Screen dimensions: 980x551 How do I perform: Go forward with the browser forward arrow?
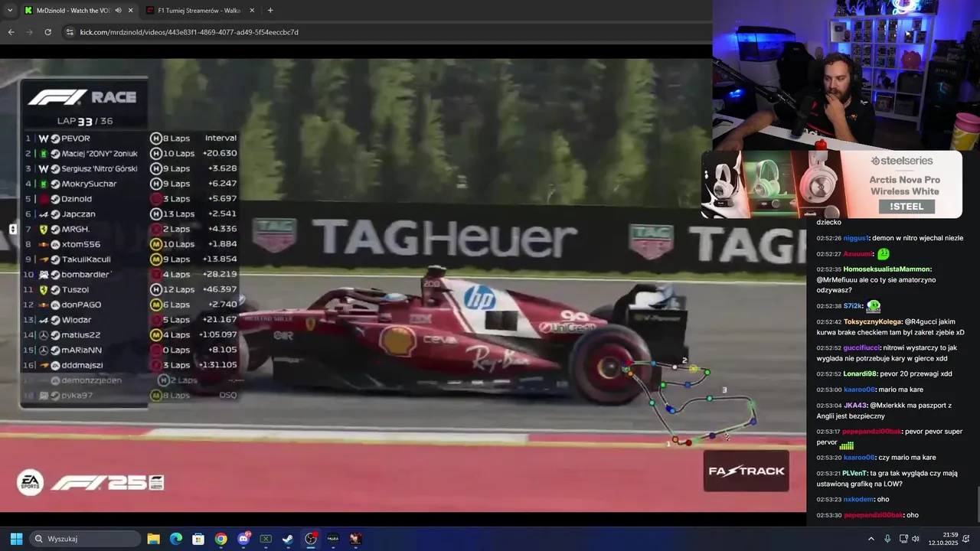29,32
